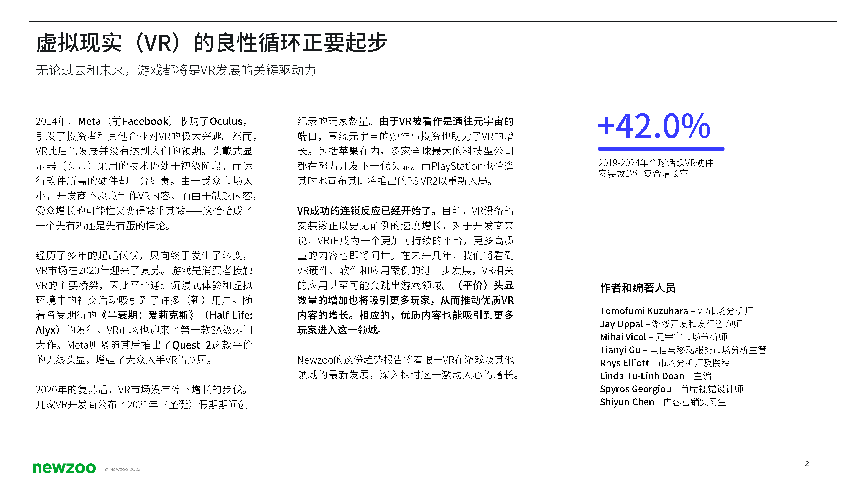The image size is (868, 488).
Task: Click the Rhys Elliott author line
Action: tap(665, 363)
